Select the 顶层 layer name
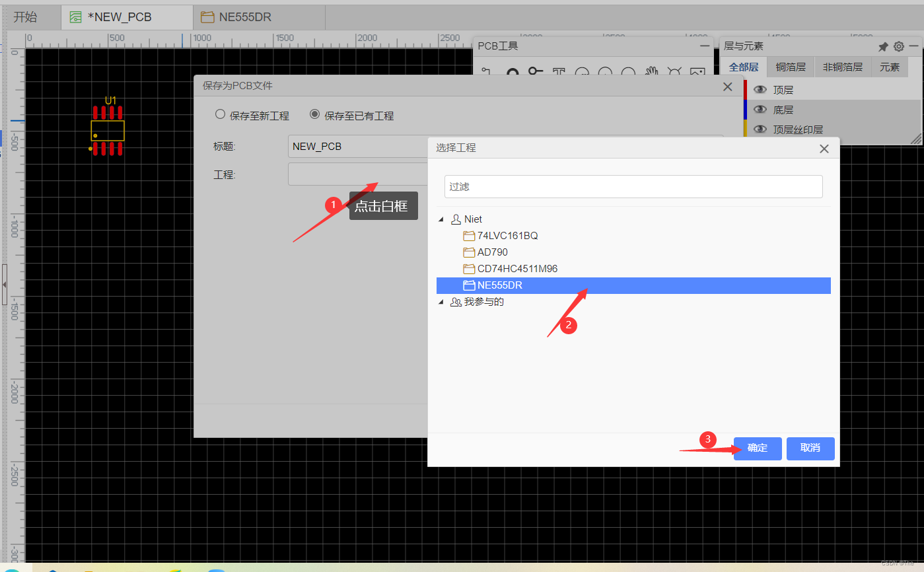 click(783, 90)
